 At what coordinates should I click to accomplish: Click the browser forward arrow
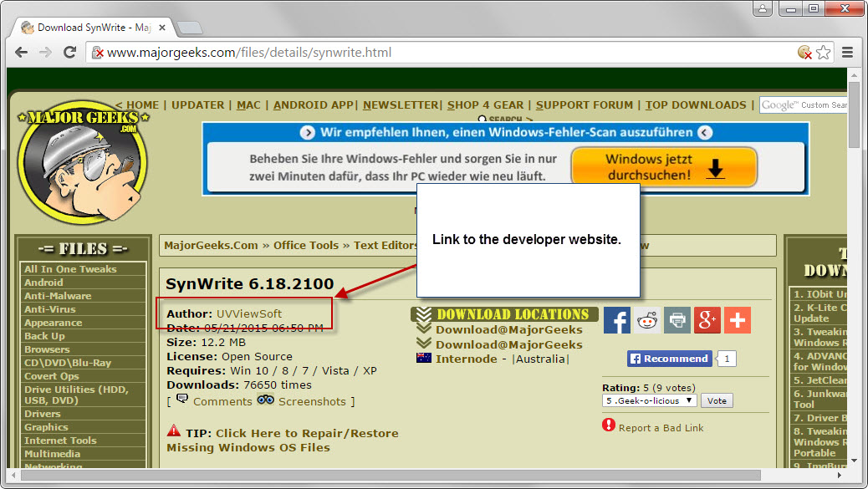coord(45,53)
